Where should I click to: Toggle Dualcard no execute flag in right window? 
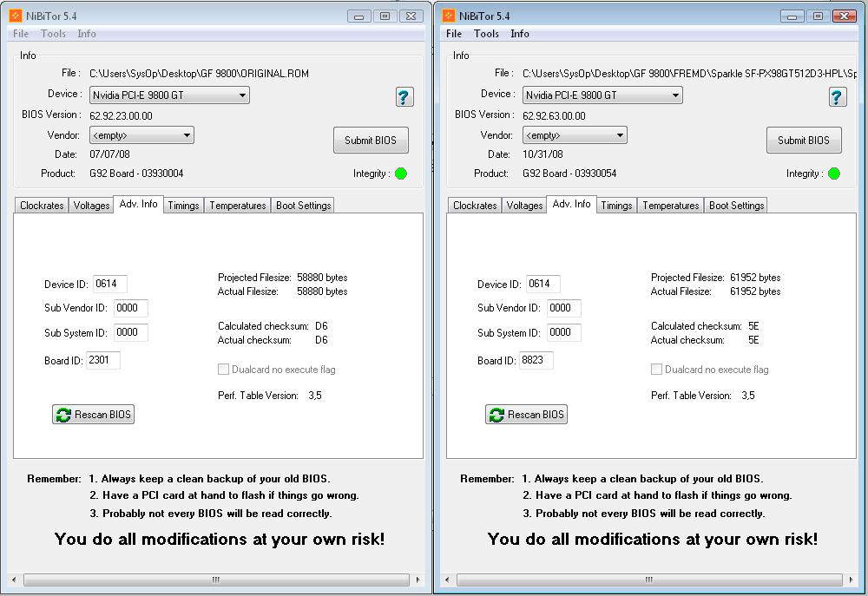pos(656,369)
